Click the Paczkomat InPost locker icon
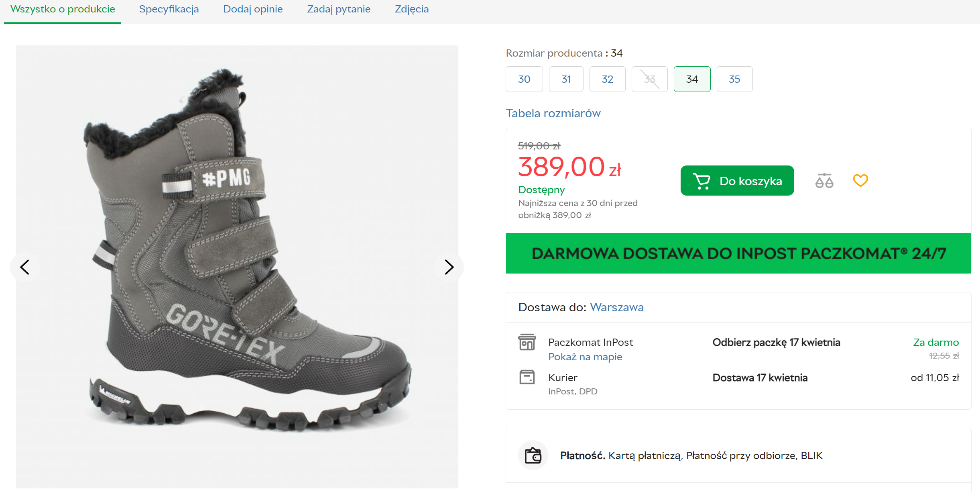Viewport: 980px width, 492px height. point(527,342)
